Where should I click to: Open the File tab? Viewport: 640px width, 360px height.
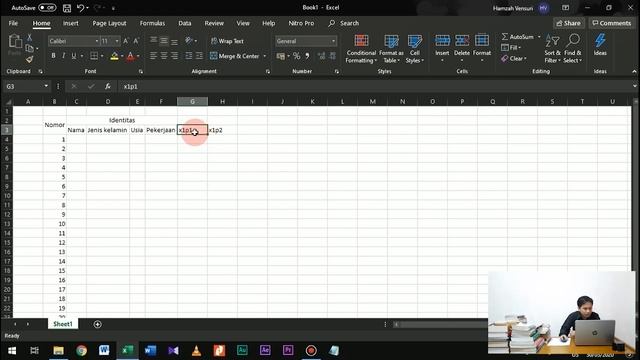13,23
